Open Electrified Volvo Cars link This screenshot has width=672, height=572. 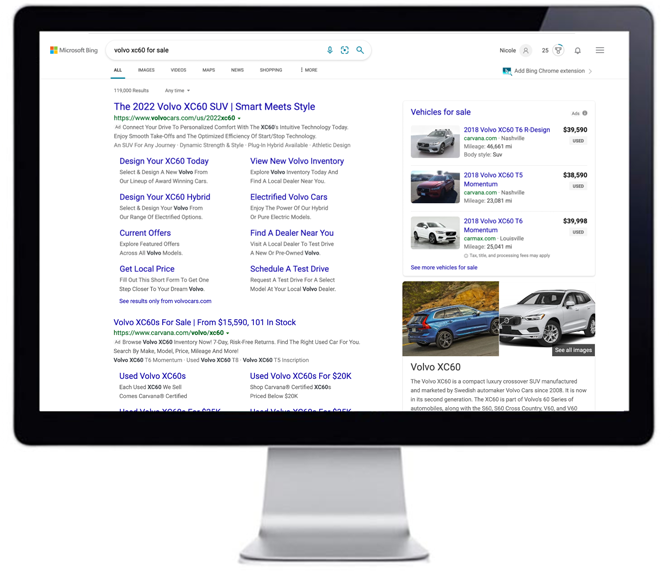point(289,197)
